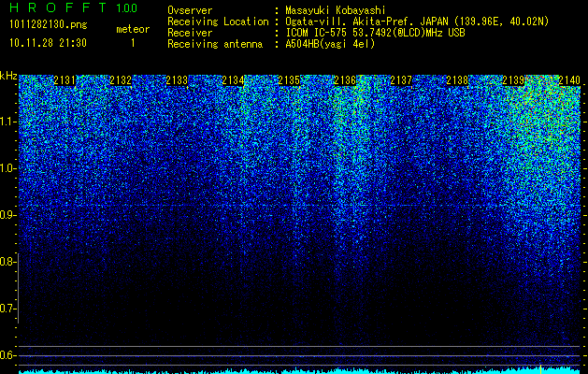
Task: Click the A504HB(yagi 4el) antenna text
Action: click(330, 44)
